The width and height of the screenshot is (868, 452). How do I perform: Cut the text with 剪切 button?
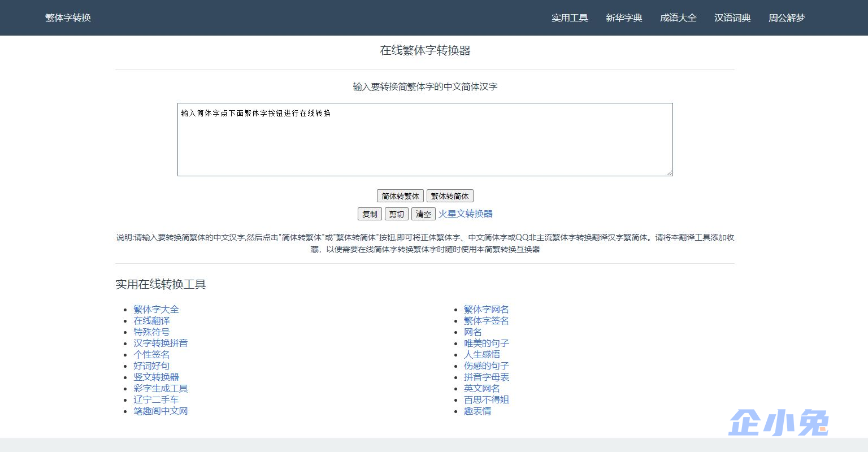(397, 214)
